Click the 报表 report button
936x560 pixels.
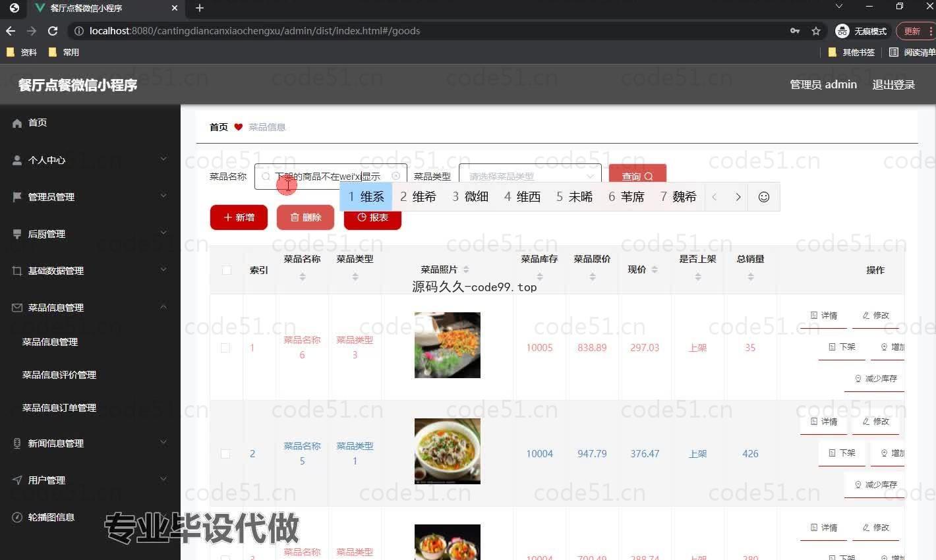click(372, 218)
